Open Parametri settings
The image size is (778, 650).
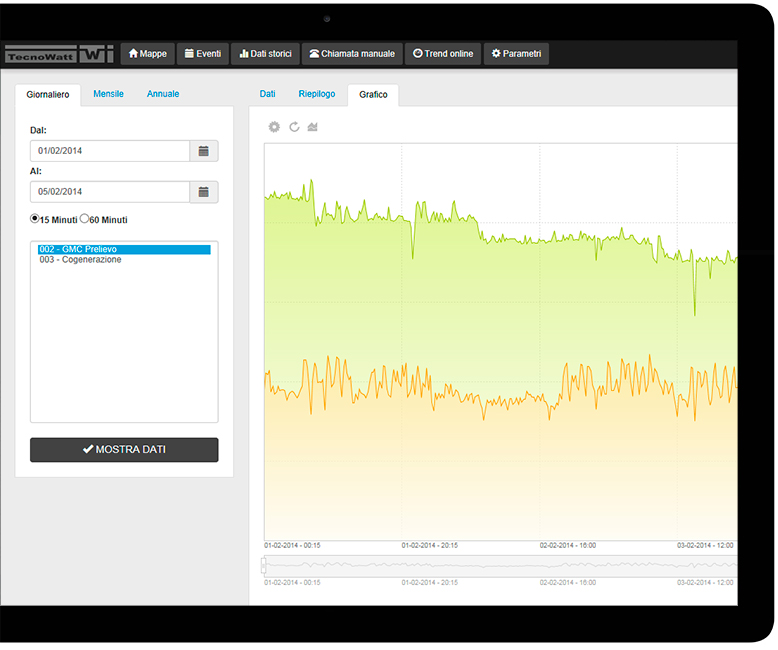pyautogui.click(x=516, y=54)
